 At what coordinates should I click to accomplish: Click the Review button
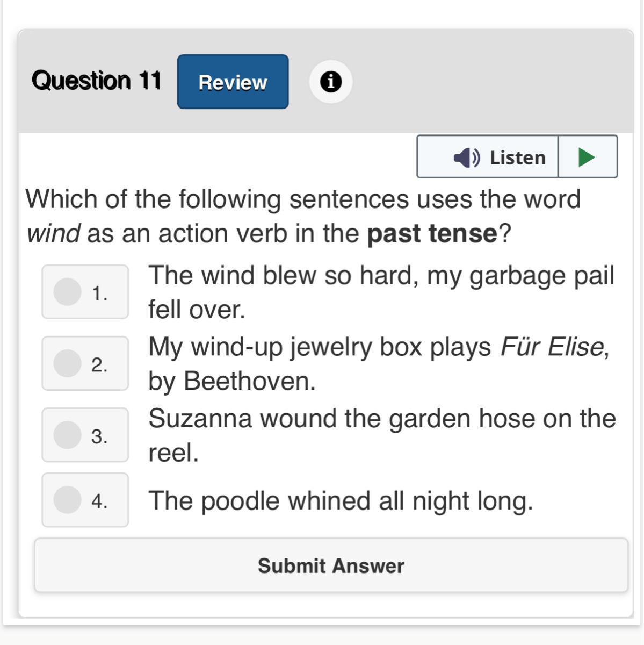tap(233, 82)
